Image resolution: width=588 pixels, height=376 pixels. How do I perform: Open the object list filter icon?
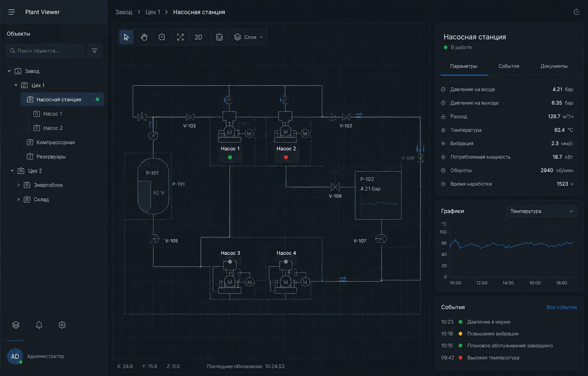94,51
